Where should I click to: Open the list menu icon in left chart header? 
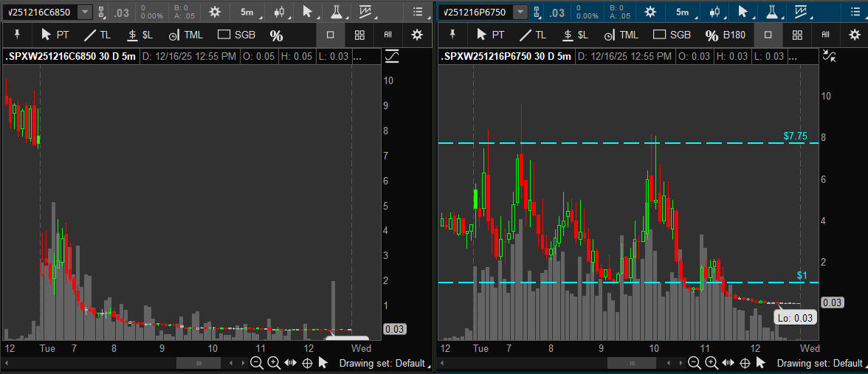[x=418, y=12]
